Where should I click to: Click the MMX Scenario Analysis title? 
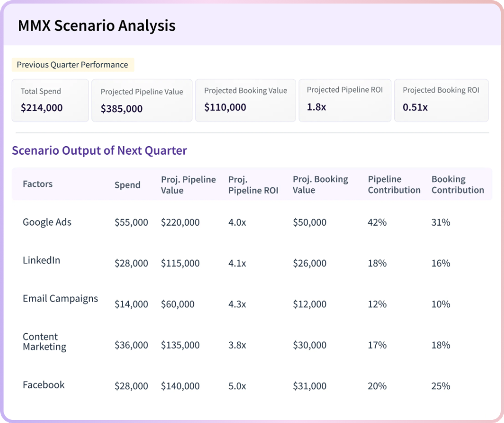(96, 26)
